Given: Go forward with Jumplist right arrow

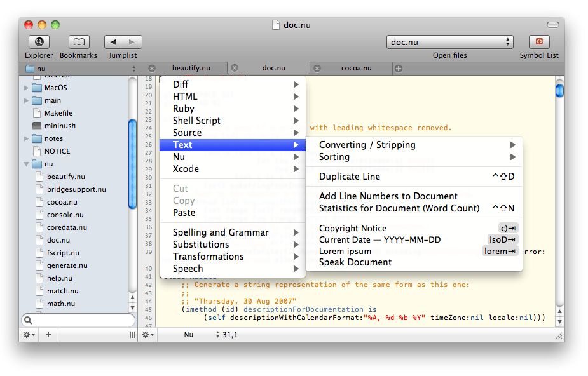Looking at the screenshot, I should 132,42.
